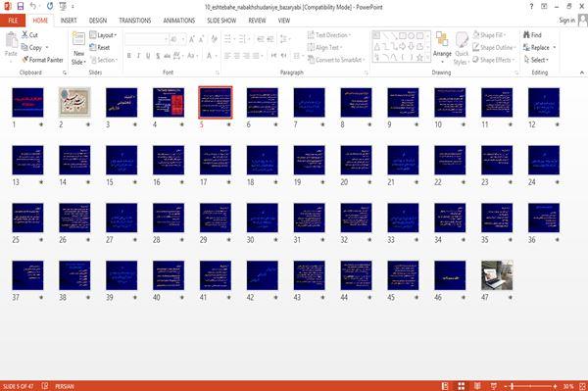
Task: Click the PERSIAN language indicator
Action: pos(65,386)
